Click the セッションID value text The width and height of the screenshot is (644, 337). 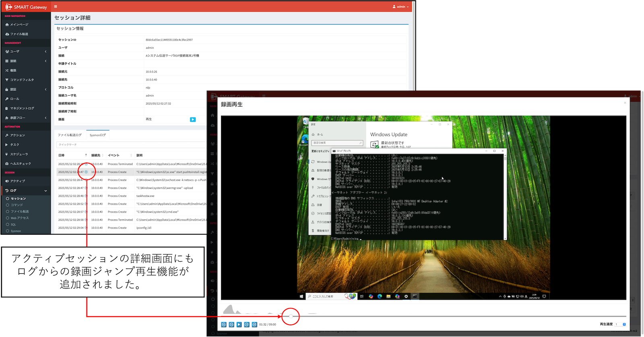pos(169,40)
